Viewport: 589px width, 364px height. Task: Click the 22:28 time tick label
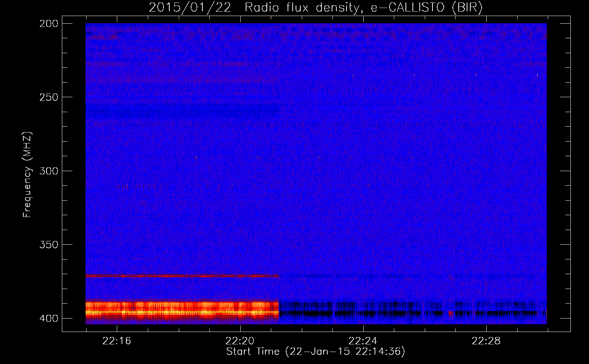pyautogui.click(x=486, y=341)
